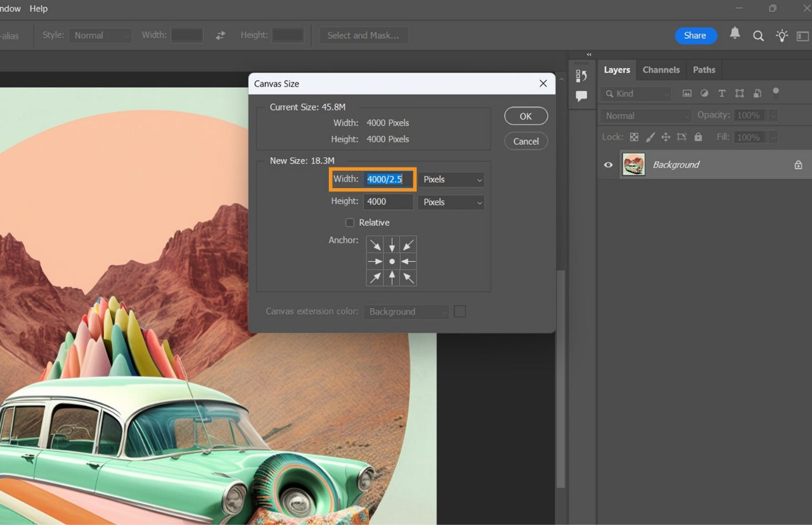Hide the Background layer visibility eye
The image size is (812, 525).
pos(607,165)
